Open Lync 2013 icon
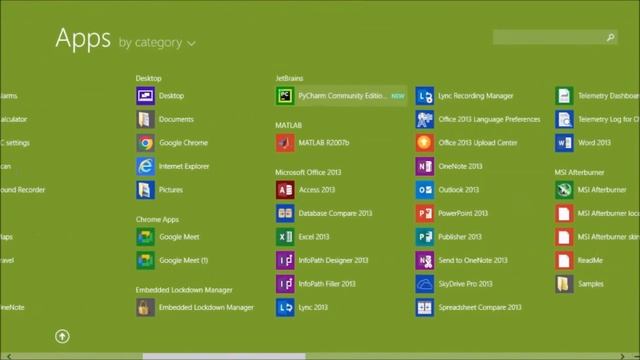Image resolution: width=640 pixels, height=360 pixels. tap(285, 307)
